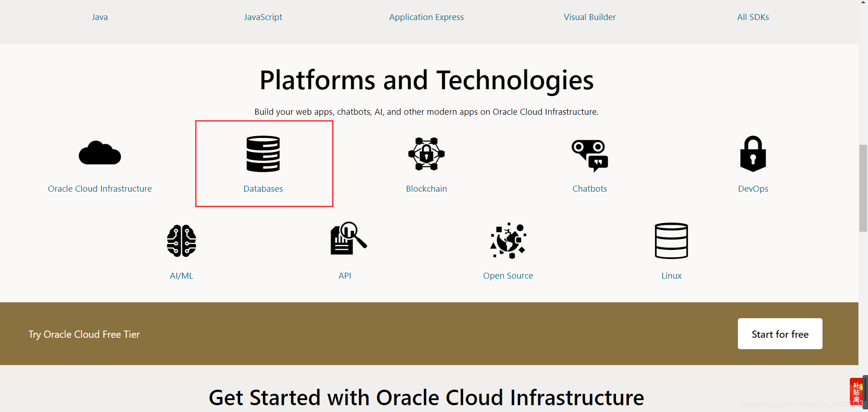Click All SDKs in the top navigation

click(x=753, y=17)
